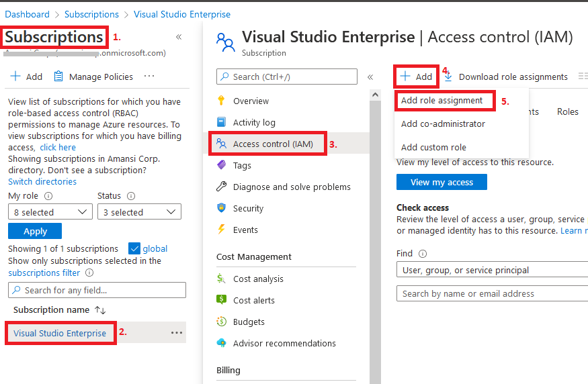
Task: Click the subscriptions filter info icon
Action: click(x=89, y=273)
